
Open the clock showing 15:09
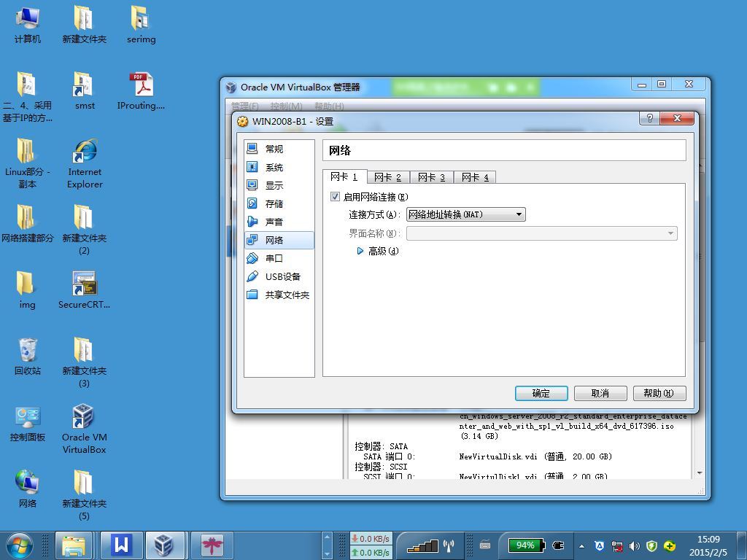(x=708, y=545)
